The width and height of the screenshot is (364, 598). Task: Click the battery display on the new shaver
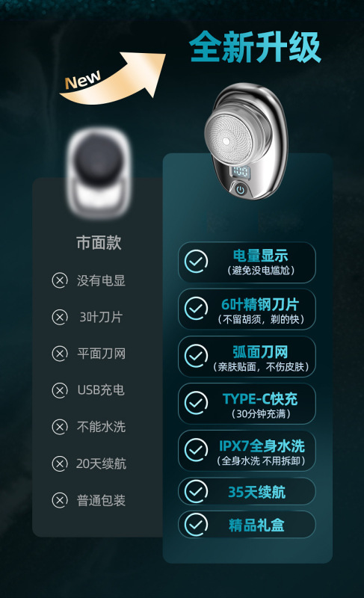pos(241,171)
